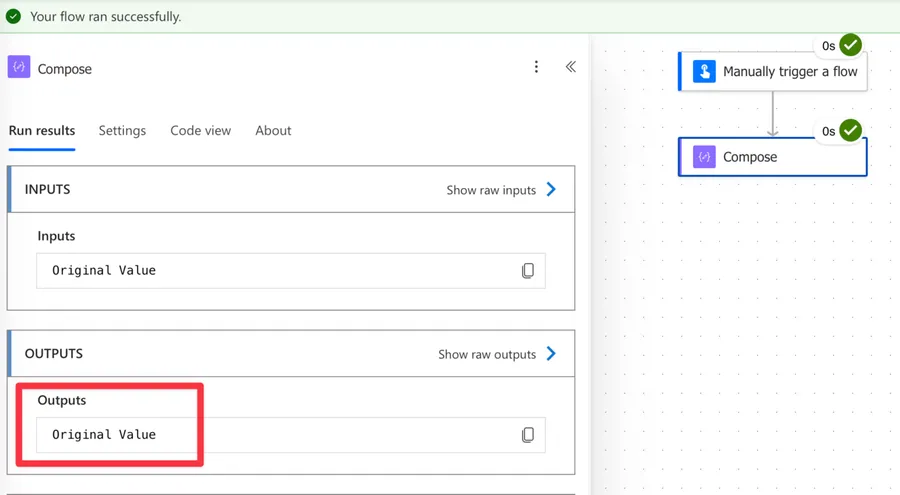This screenshot has width=900, height=495.
Task: Copy the Outputs value to clipboard
Action: 528,435
